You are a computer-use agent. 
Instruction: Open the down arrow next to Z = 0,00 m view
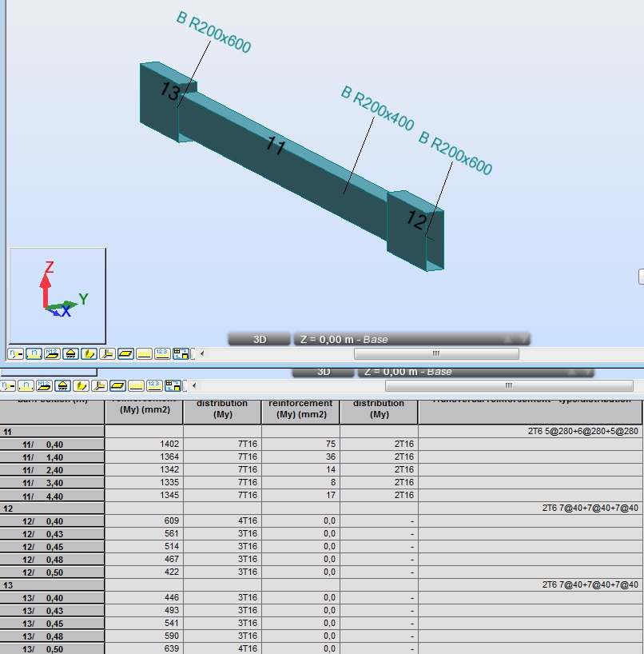[523, 339]
